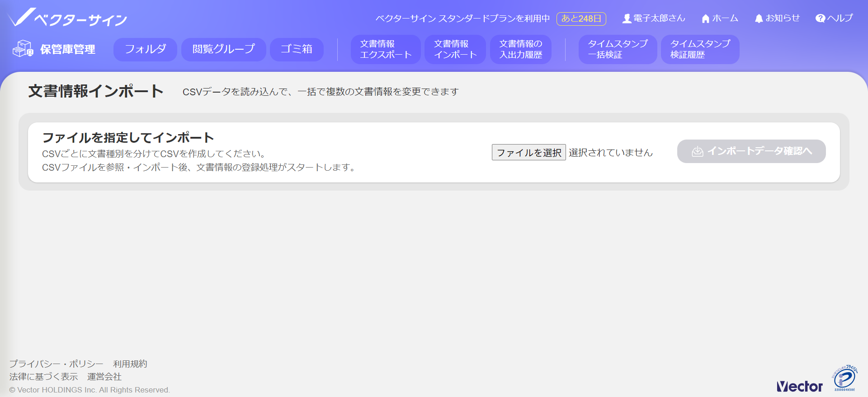The height and width of the screenshot is (397, 868).
Task: Open タイムスタンプ検証履歴 tab
Action: (x=700, y=49)
